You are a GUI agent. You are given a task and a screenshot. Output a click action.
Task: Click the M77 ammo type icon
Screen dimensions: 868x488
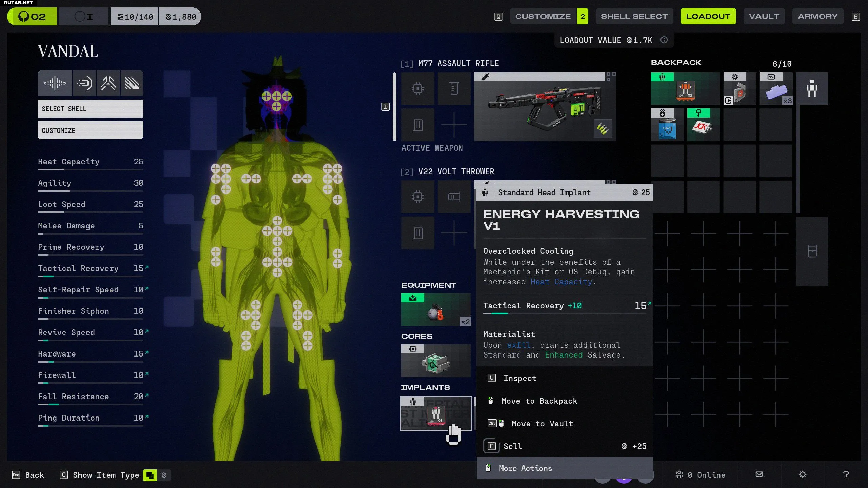603,128
